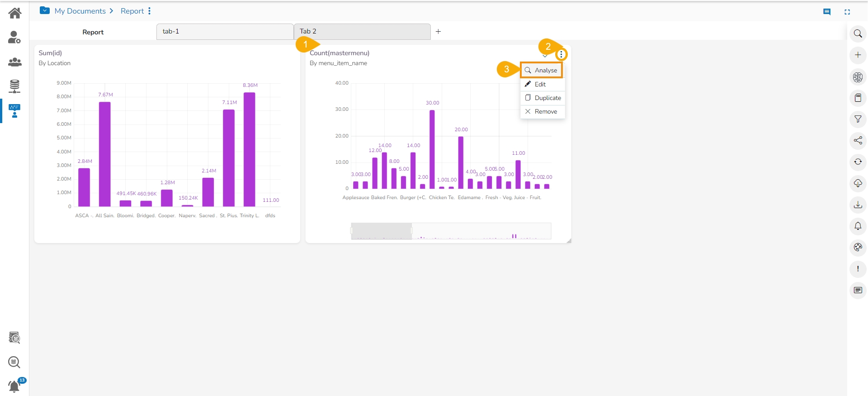
Task: Click the '491.45K' value label
Action: click(x=126, y=193)
